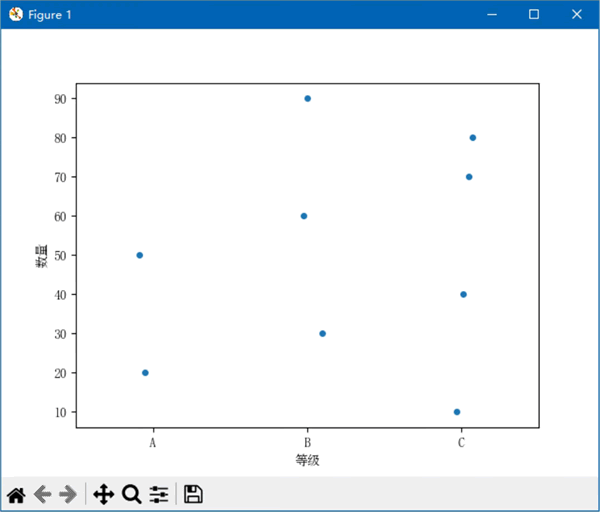Image resolution: width=600 pixels, height=512 pixels.
Task: Click the data point at A, 20
Action: point(145,373)
